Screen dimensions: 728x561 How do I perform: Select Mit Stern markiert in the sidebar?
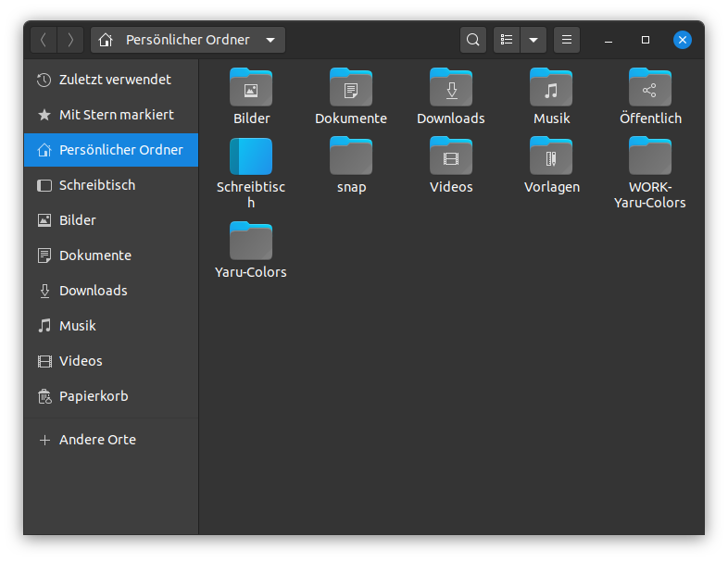pos(111,115)
